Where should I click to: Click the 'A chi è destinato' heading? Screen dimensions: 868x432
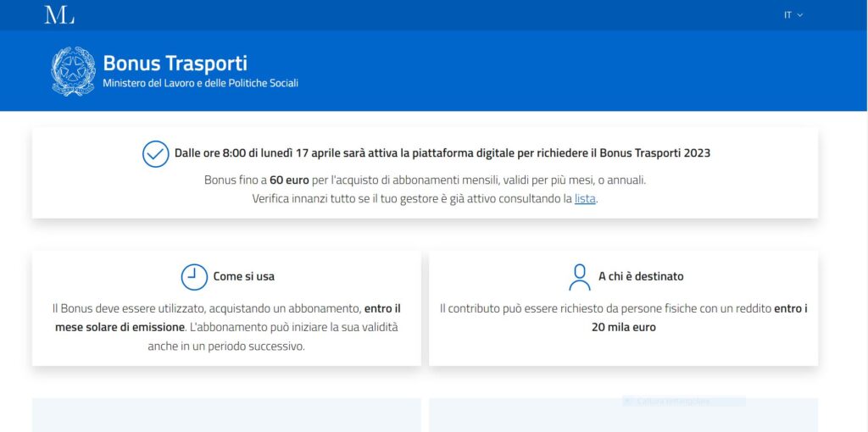pos(641,277)
